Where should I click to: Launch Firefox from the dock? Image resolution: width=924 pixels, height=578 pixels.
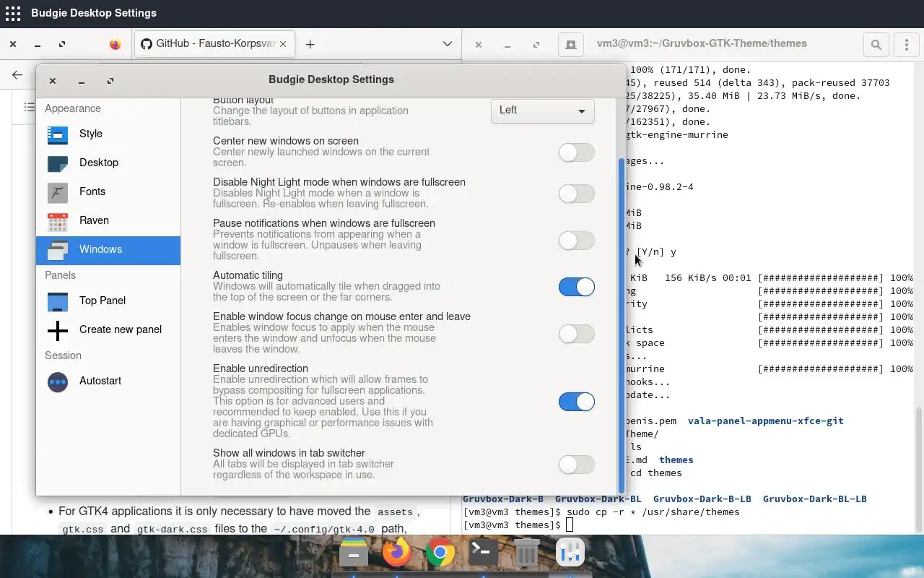396,553
